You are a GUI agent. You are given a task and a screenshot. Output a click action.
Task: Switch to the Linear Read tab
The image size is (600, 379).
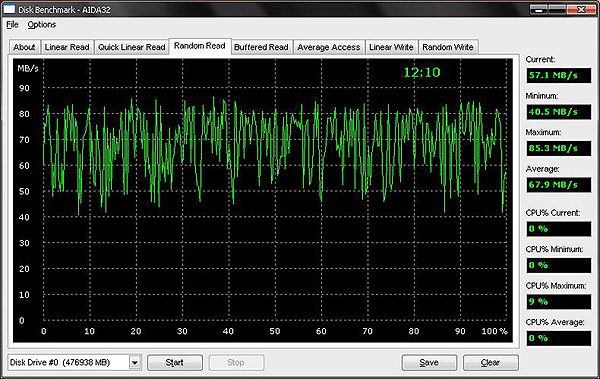click(x=67, y=47)
